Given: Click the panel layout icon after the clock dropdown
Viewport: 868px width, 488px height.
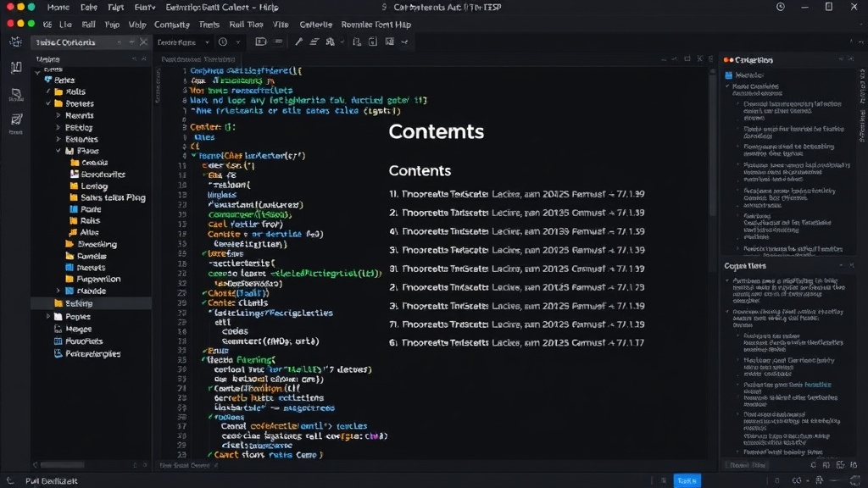Looking at the screenshot, I should tap(261, 42).
